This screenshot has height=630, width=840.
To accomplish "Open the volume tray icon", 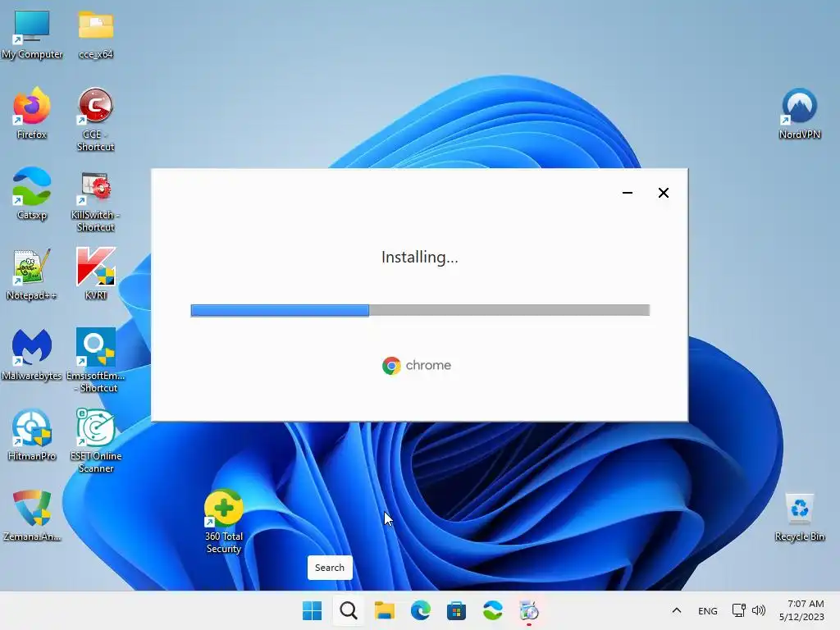I will point(759,610).
